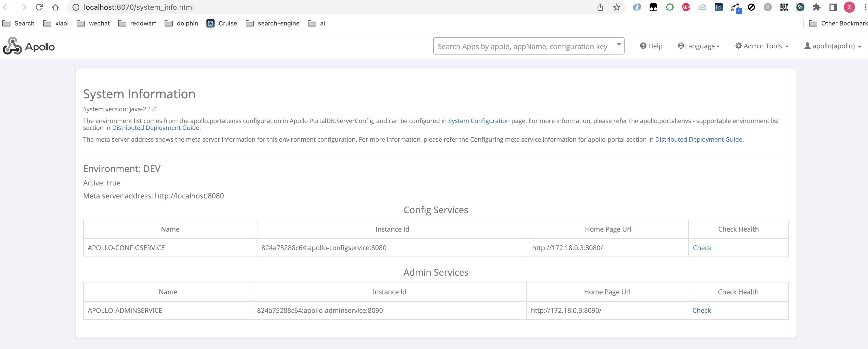Expand the Language dropdown
The width and height of the screenshot is (868, 349).
pyautogui.click(x=699, y=46)
